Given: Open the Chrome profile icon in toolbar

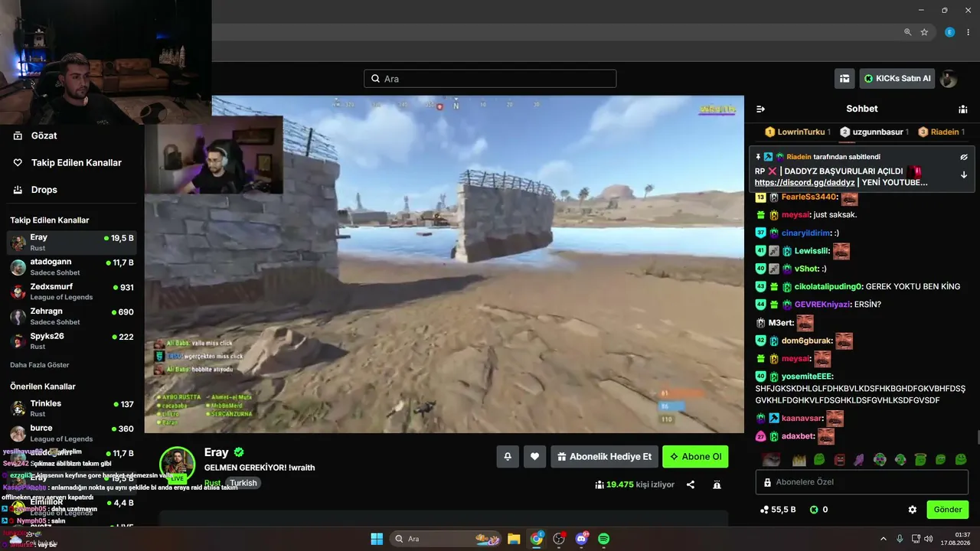Looking at the screenshot, I should coord(950,32).
